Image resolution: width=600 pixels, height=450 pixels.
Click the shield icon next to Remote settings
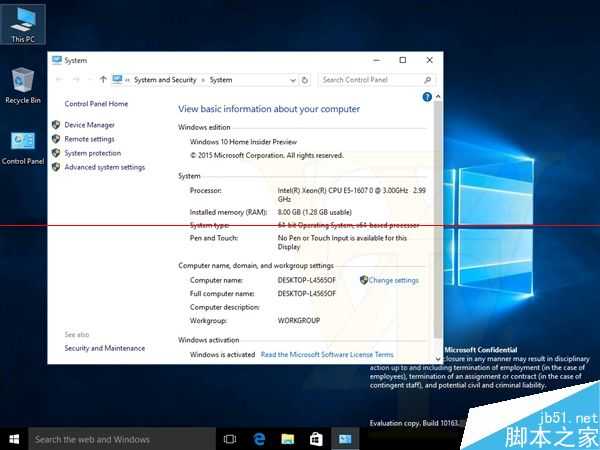coord(56,139)
